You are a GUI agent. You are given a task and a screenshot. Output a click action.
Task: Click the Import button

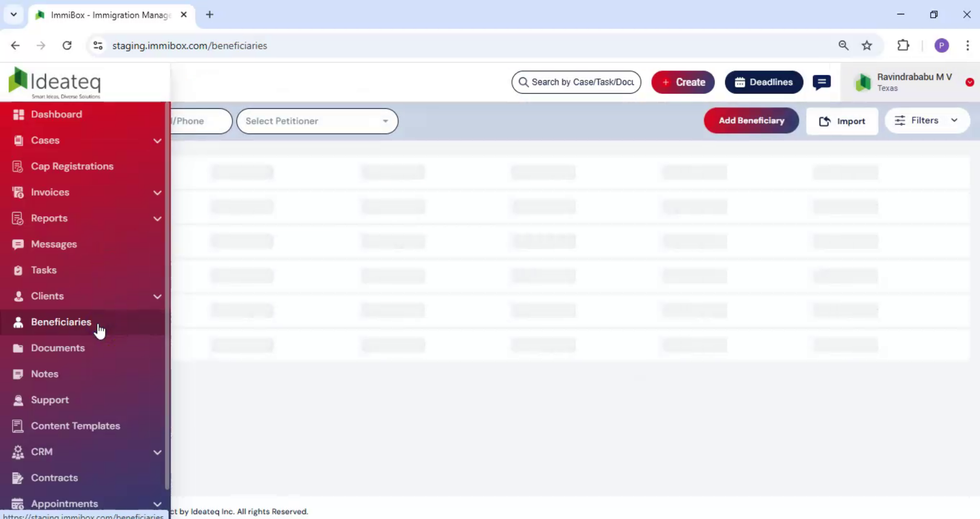pyautogui.click(x=842, y=121)
